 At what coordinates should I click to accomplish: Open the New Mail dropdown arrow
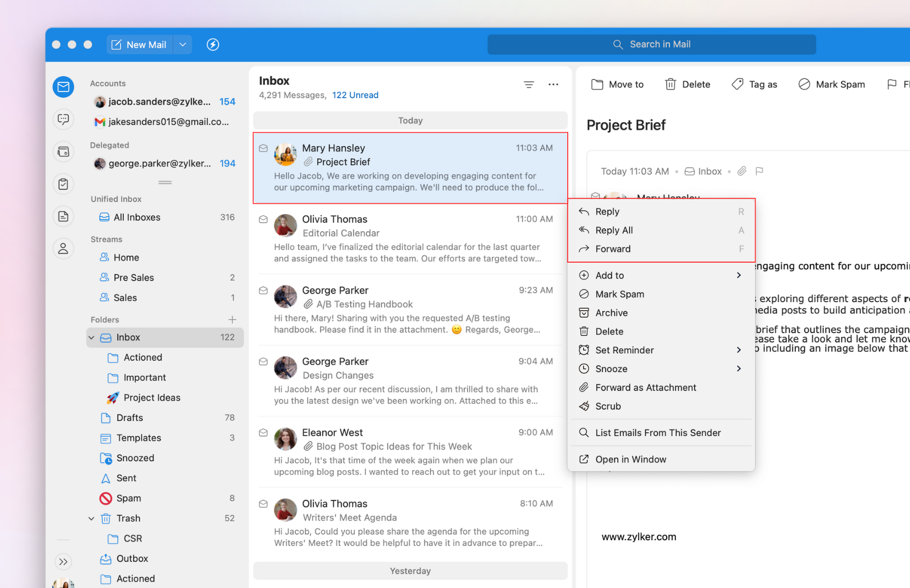(183, 45)
